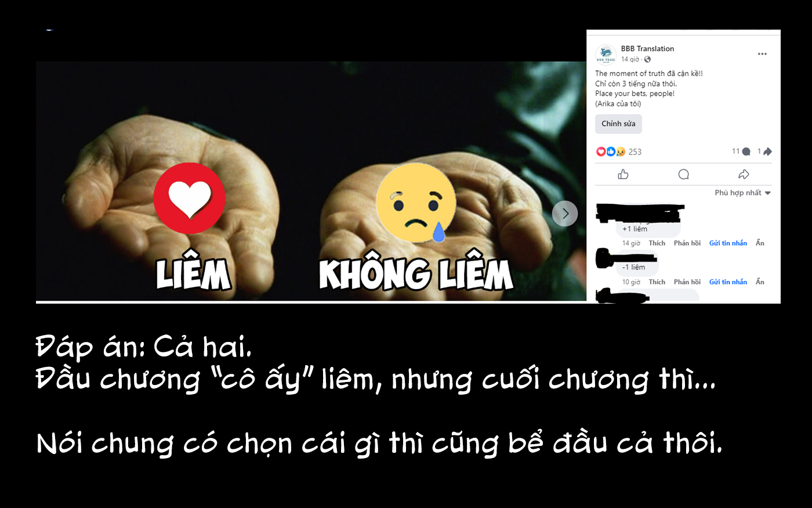Open the 253 reactions count

[x=635, y=152]
